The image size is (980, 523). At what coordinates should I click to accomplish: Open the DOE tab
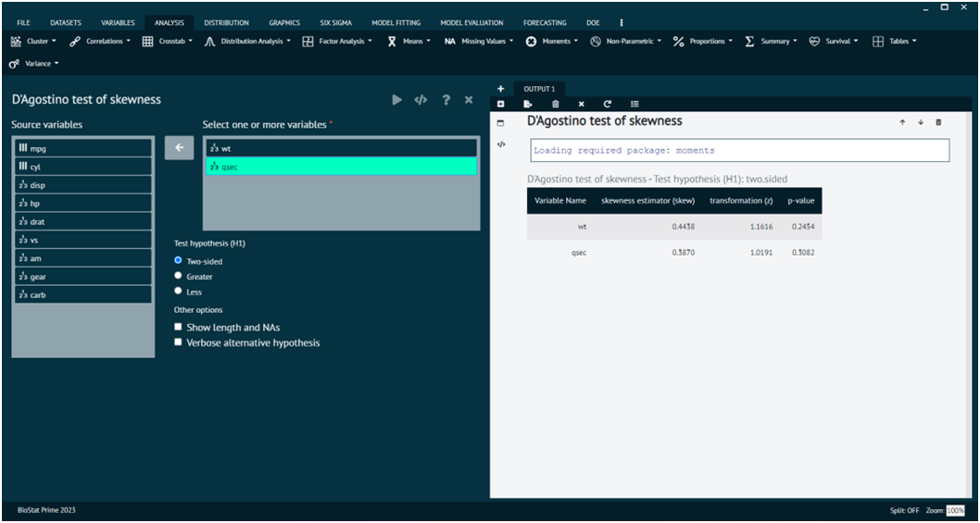593,23
